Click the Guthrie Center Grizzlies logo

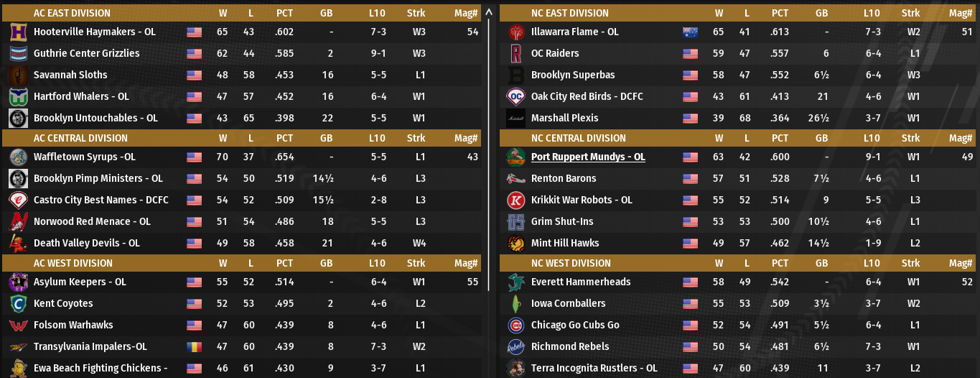coord(18,54)
